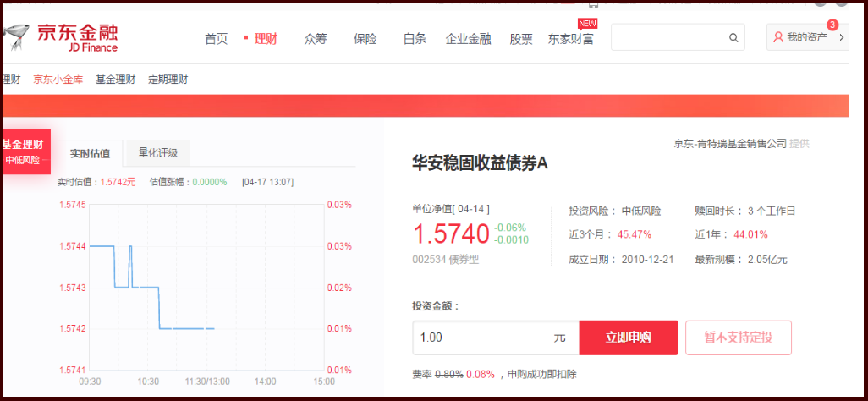Switch to the 实时估值 tab
This screenshot has width=868, height=401.
point(91,153)
